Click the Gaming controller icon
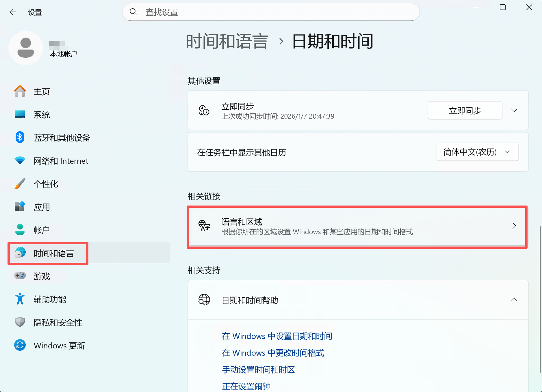Viewport: 542px width, 392px height. [x=20, y=276]
